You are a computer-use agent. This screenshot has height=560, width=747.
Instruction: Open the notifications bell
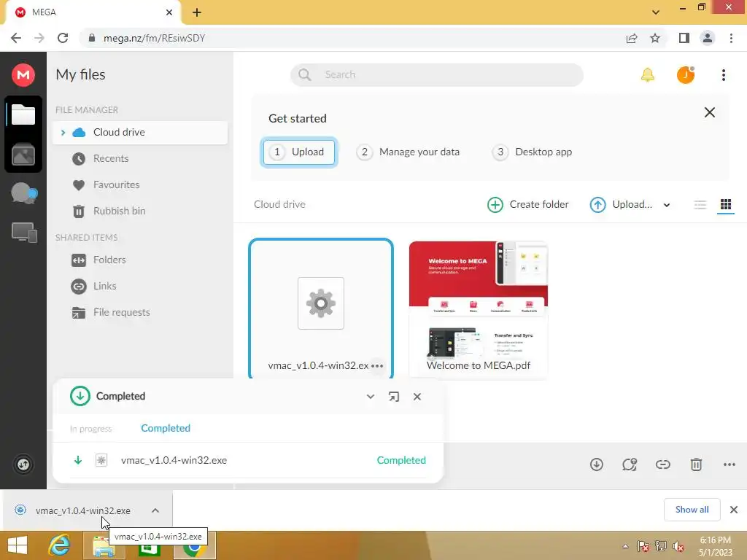point(648,75)
